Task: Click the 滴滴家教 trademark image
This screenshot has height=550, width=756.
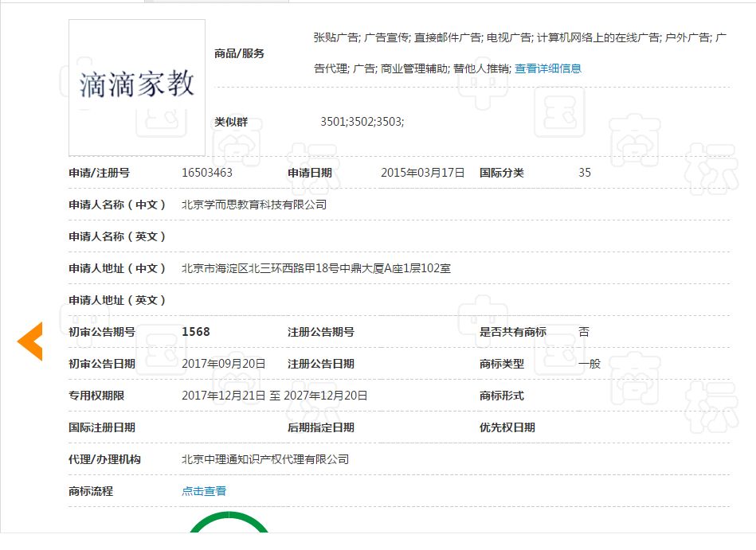Action: point(137,87)
